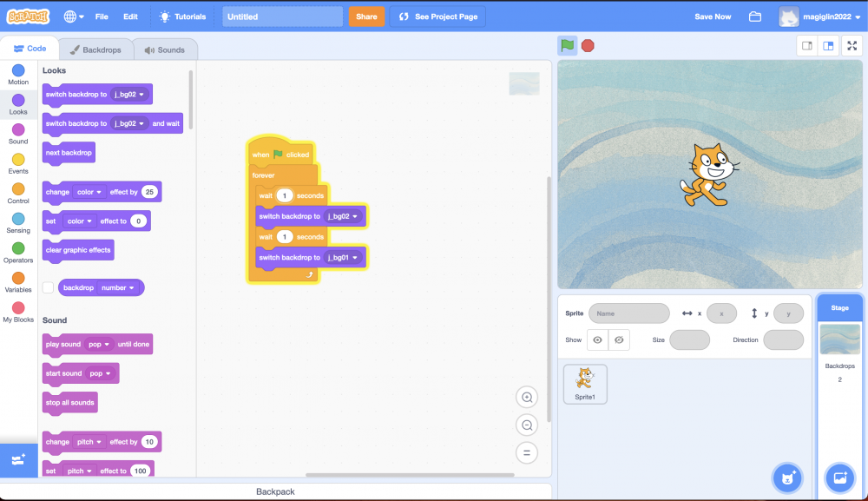Click the orange Share button
Viewport: 868px width, 501px height.
point(366,16)
